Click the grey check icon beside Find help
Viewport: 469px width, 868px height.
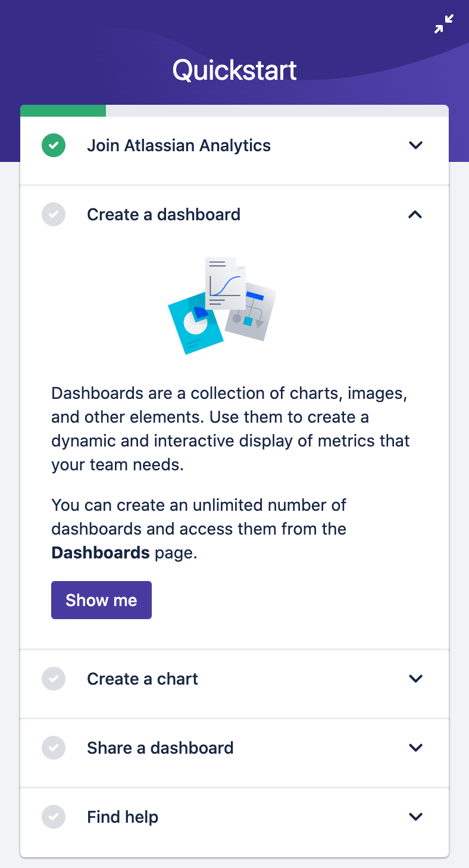[x=54, y=817]
